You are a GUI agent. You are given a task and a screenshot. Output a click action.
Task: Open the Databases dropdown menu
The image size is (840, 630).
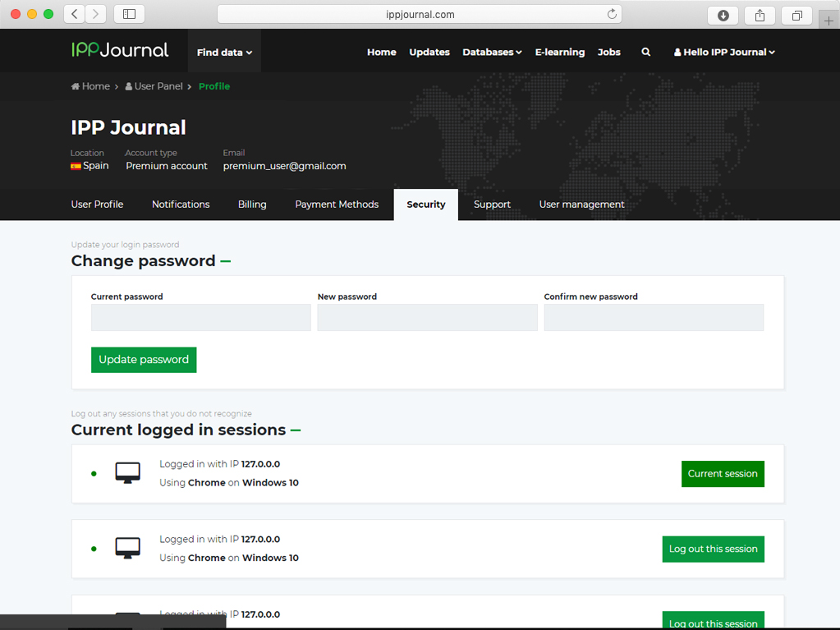492,52
